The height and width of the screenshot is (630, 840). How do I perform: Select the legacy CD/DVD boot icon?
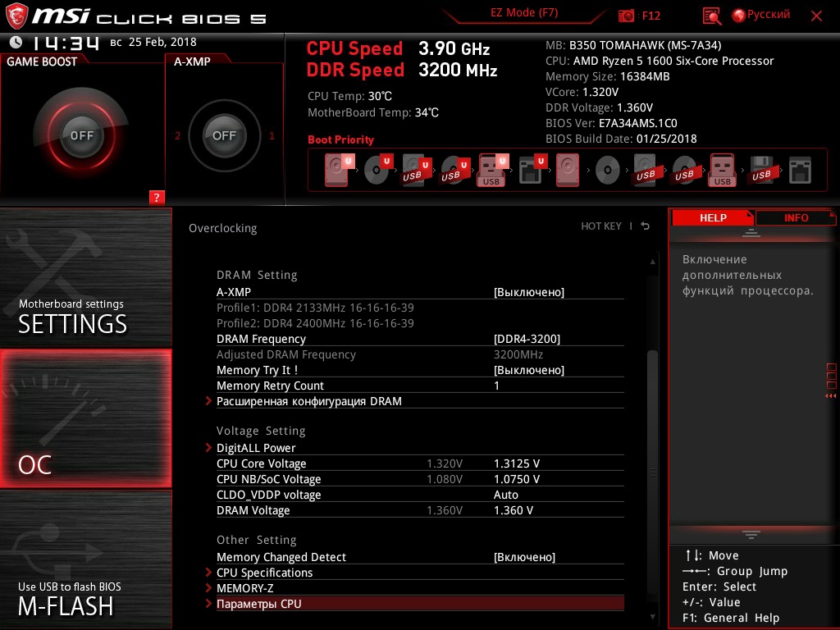pyautogui.click(x=608, y=171)
